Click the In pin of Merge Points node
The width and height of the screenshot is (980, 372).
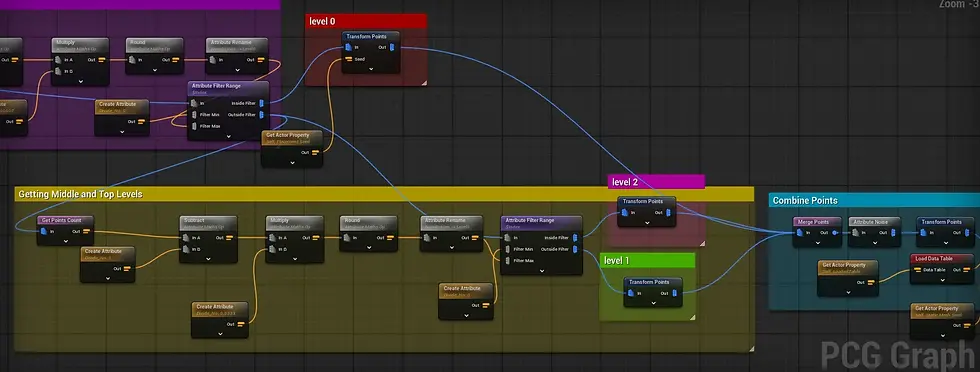[x=799, y=233]
